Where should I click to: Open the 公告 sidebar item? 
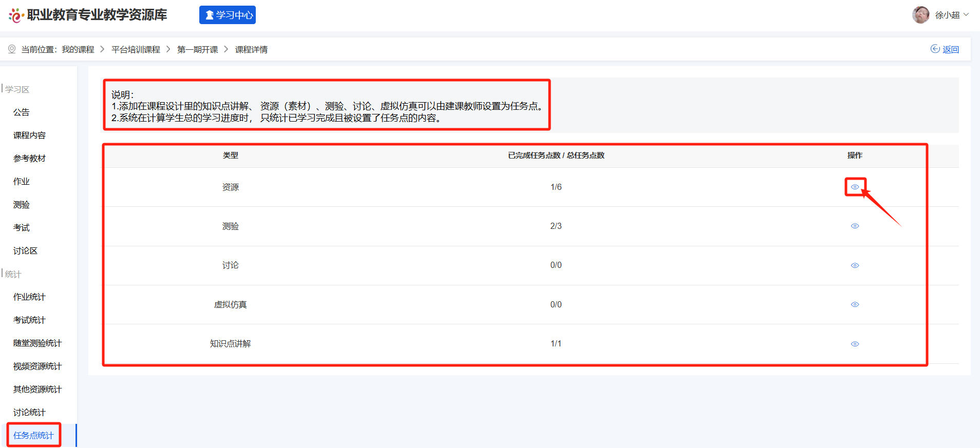22,112
